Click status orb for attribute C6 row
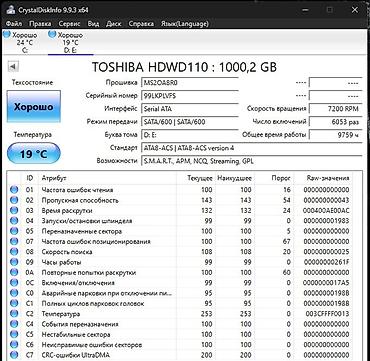This screenshot has height=361, width=370. coord(14,345)
